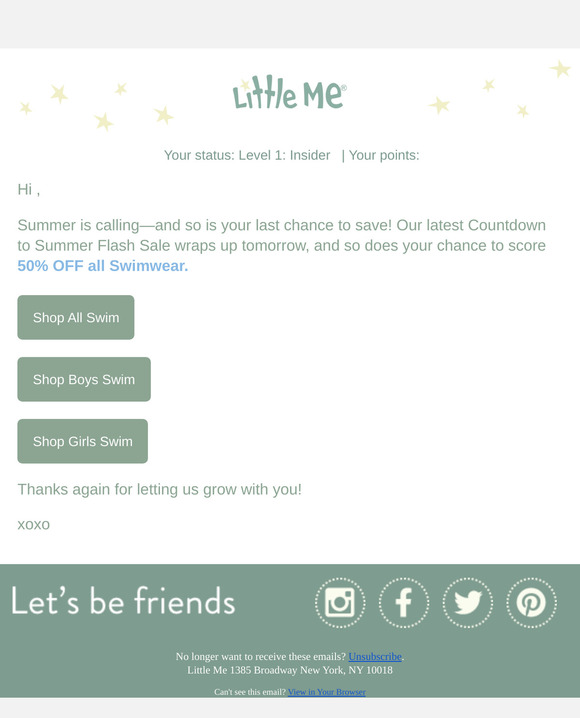The width and height of the screenshot is (580, 718).
Task: Click the Thanks again closing sentence
Action: (x=160, y=490)
